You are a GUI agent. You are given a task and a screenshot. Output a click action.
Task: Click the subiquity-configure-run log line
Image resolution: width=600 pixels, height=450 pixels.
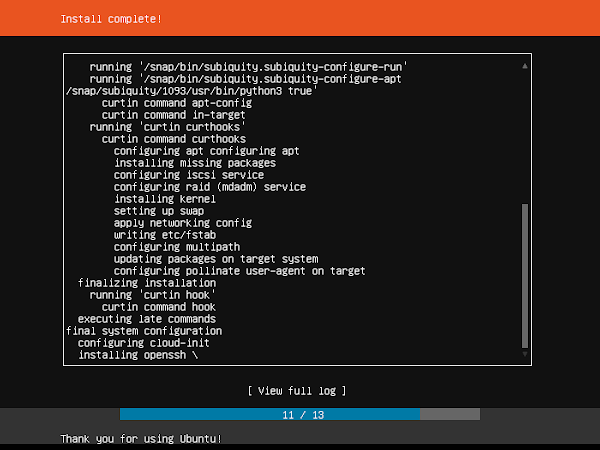click(x=249, y=67)
